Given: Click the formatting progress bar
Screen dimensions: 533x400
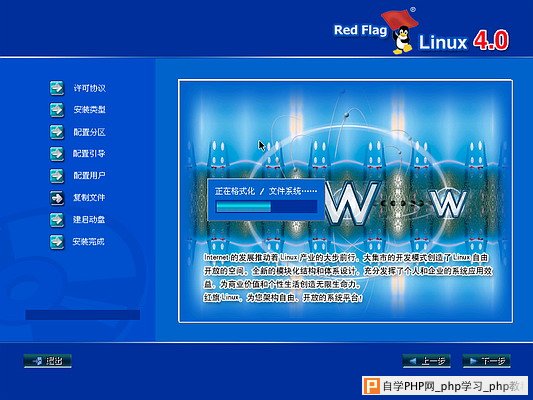Looking at the screenshot, I should 266,206.
